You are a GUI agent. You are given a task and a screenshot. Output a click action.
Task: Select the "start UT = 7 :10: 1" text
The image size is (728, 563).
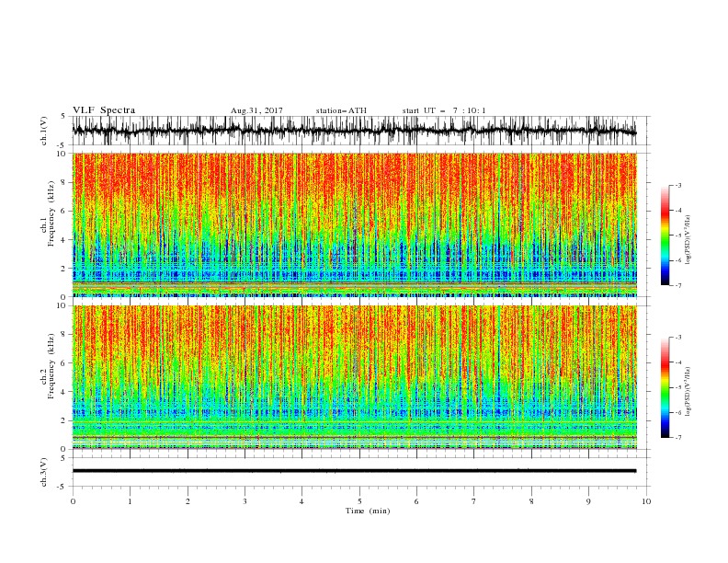444,110
